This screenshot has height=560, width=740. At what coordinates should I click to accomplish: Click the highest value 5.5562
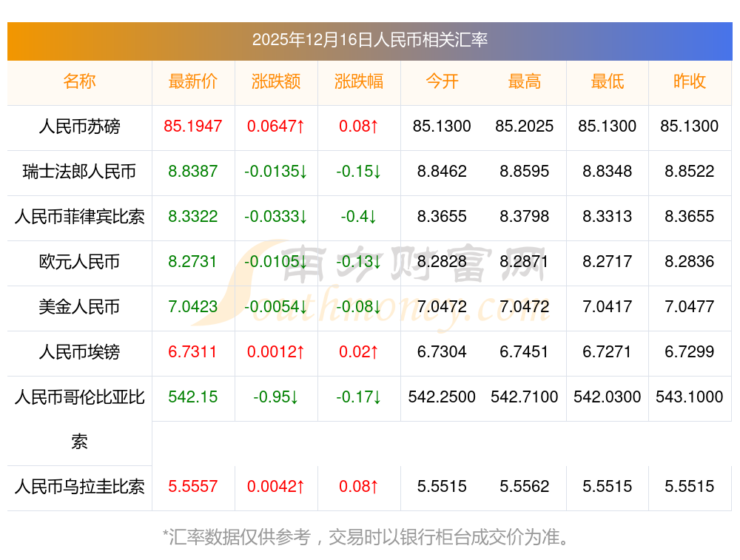pyautogui.click(x=525, y=486)
